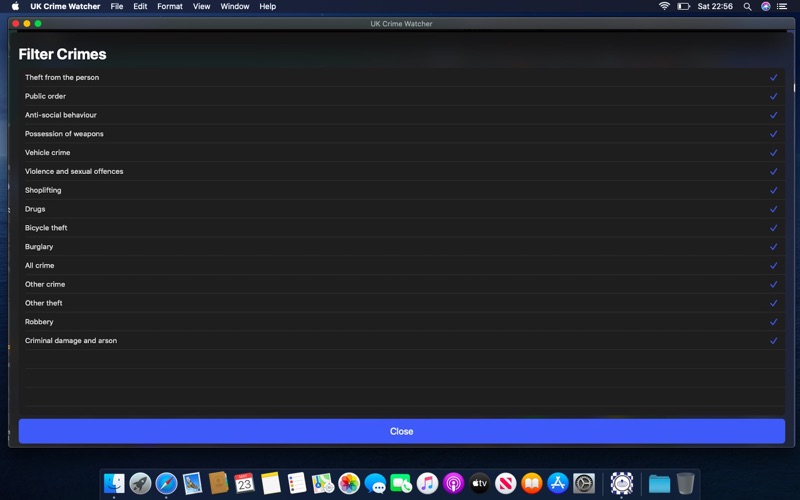The width and height of the screenshot is (800, 500).
Task: Open the Edit menu
Action: tap(140, 7)
